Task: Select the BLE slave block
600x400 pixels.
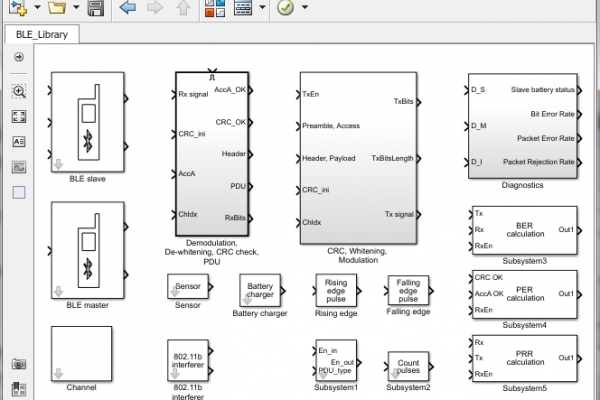Action: 86,121
